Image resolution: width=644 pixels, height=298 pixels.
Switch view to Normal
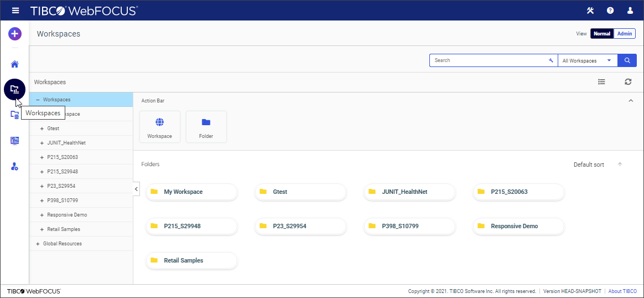tap(602, 34)
